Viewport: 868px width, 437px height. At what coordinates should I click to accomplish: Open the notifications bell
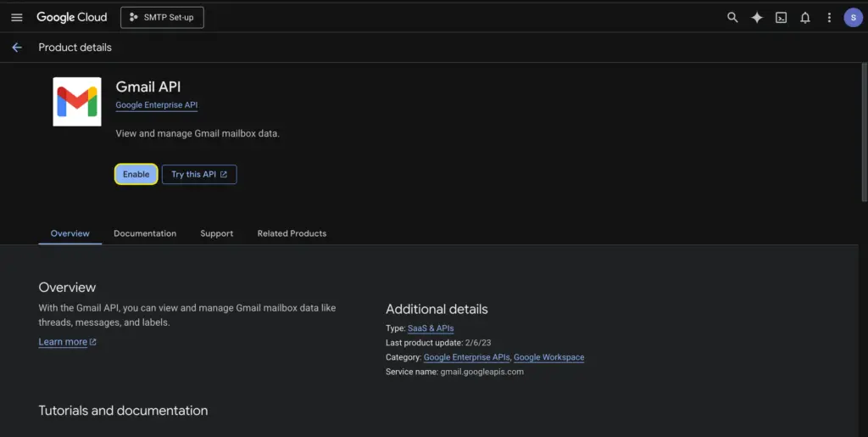805,18
